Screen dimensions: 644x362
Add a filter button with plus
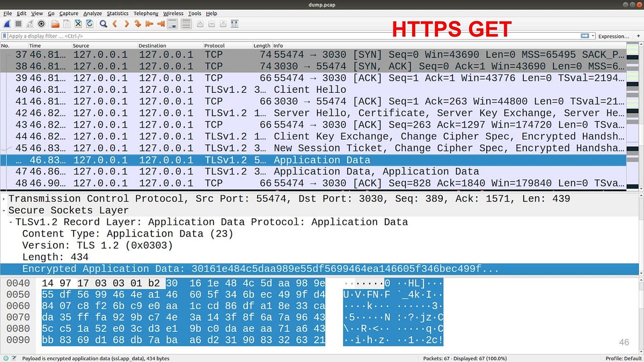point(638,36)
